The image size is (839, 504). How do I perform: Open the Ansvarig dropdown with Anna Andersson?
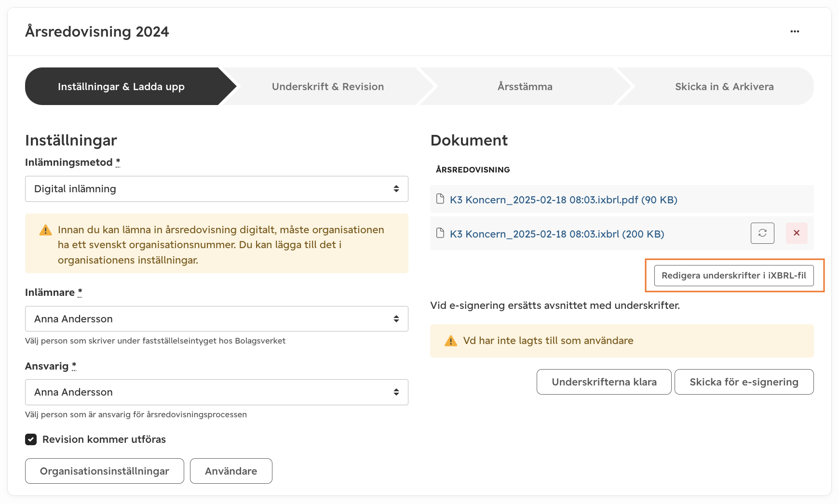click(x=217, y=392)
